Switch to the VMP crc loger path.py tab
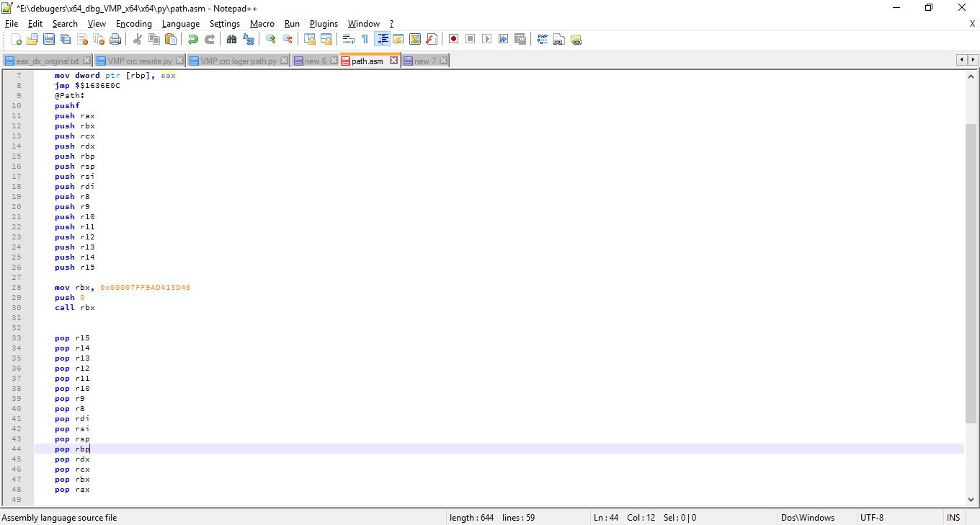Image resolution: width=980 pixels, height=525 pixels. pyautogui.click(x=239, y=61)
